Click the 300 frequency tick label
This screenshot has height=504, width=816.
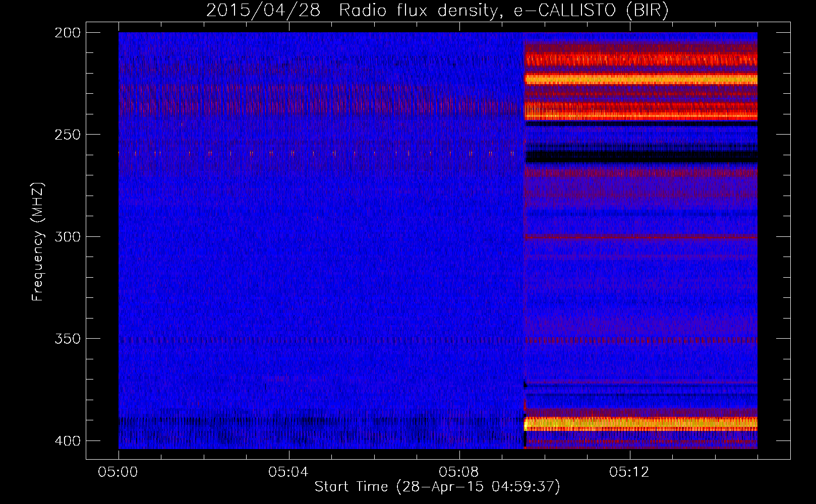[x=68, y=237]
